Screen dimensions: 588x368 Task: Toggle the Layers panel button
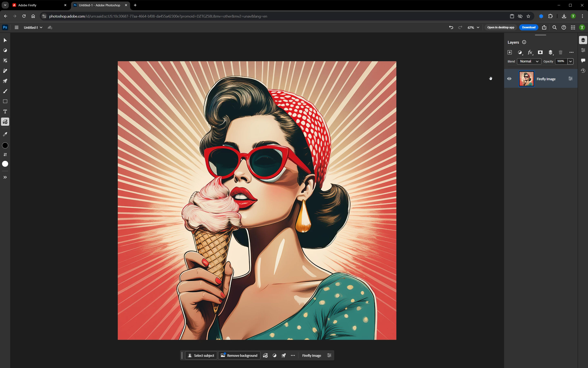pyautogui.click(x=583, y=40)
